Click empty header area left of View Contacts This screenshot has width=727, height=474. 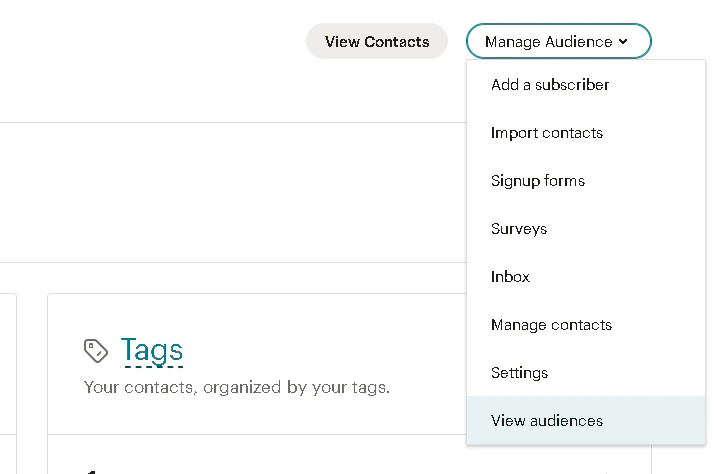(x=153, y=41)
